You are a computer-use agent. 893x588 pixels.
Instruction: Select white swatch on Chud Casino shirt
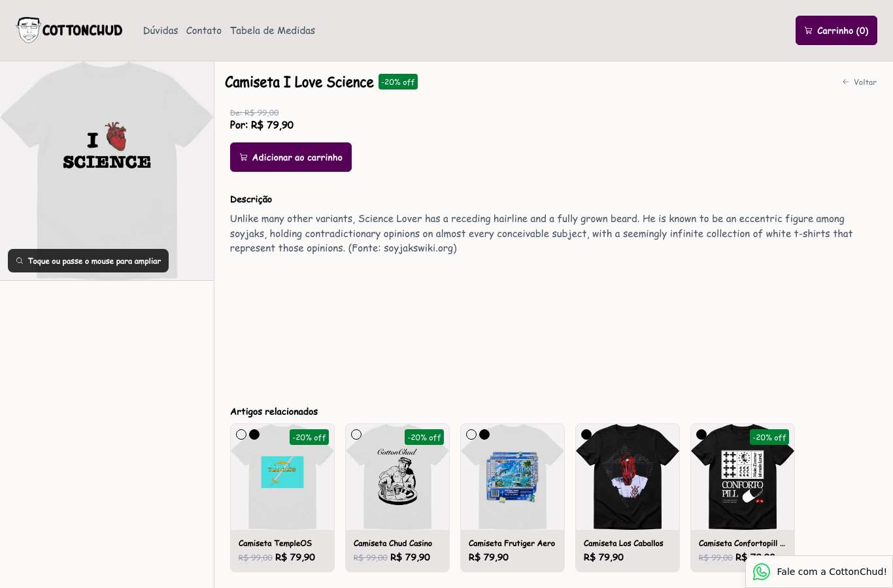[356, 434]
